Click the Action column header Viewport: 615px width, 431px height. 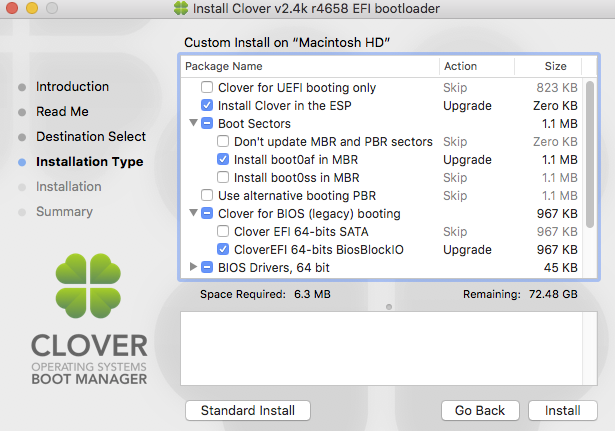pyautogui.click(x=477, y=66)
